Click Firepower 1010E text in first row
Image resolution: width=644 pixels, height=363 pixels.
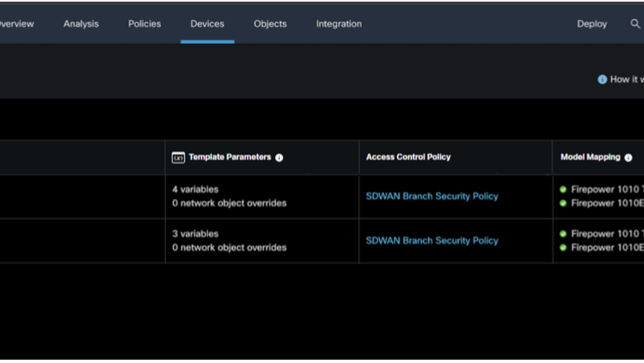pyautogui.click(x=608, y=204)
